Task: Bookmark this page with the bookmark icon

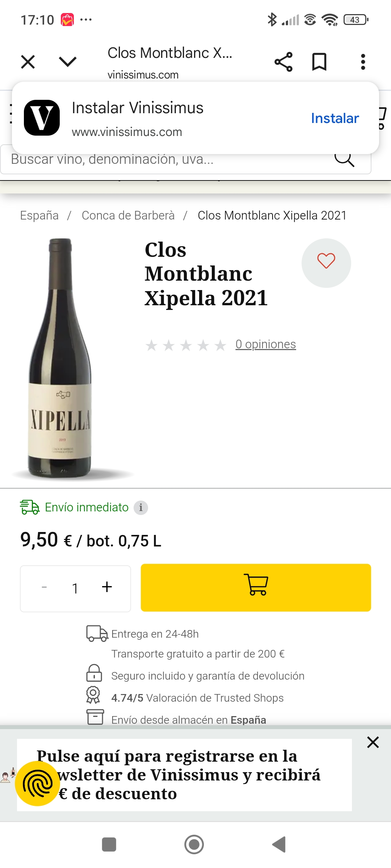Action: click(x=319, y=62)
